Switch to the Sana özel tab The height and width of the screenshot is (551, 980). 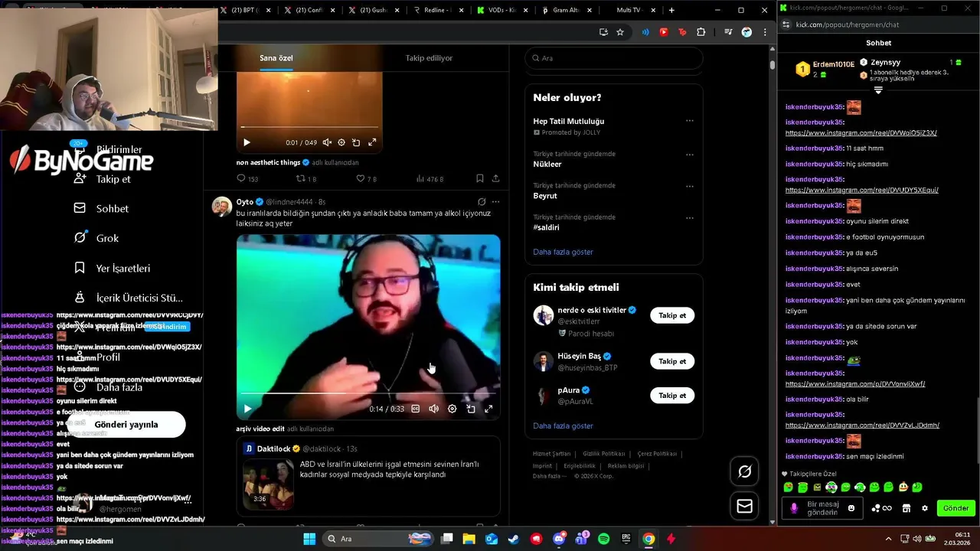(x=276, y=58)
